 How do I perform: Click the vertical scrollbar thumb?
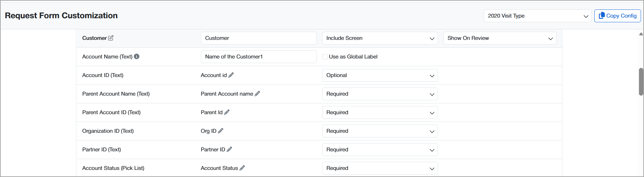641,82
